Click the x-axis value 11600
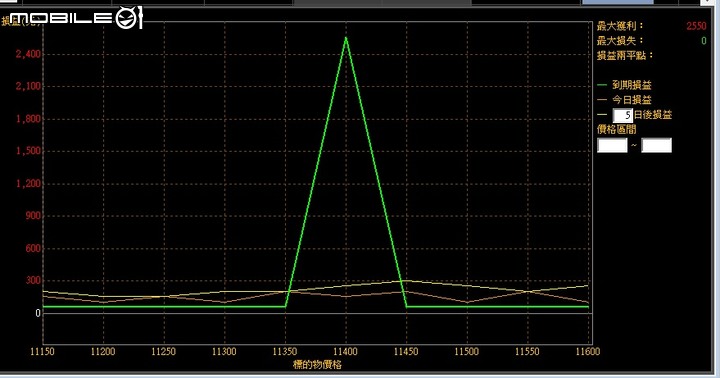The height and width of the screenshot is (378, 720). [x=588, y=351]
